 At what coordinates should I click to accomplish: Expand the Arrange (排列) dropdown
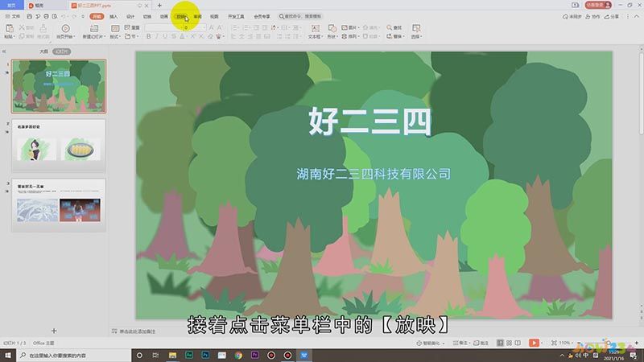pos(350,36)
